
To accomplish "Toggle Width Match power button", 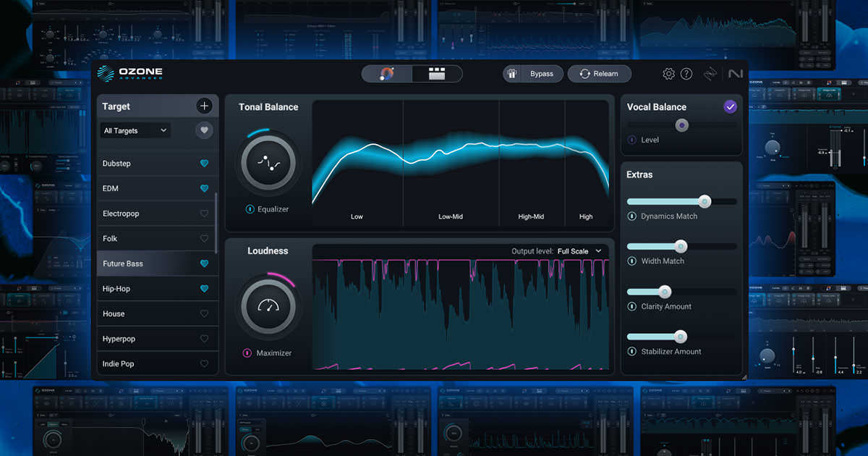I will [x=631, y=261].
